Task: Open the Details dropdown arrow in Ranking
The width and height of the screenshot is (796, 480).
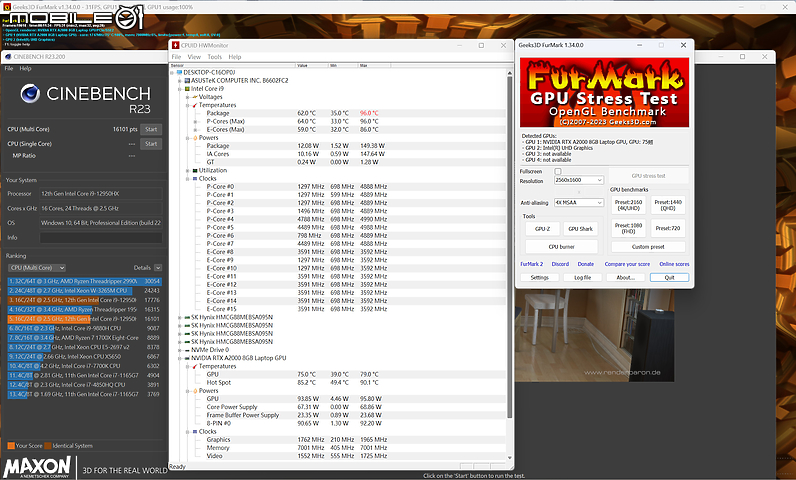Action: tap(158, 268)
